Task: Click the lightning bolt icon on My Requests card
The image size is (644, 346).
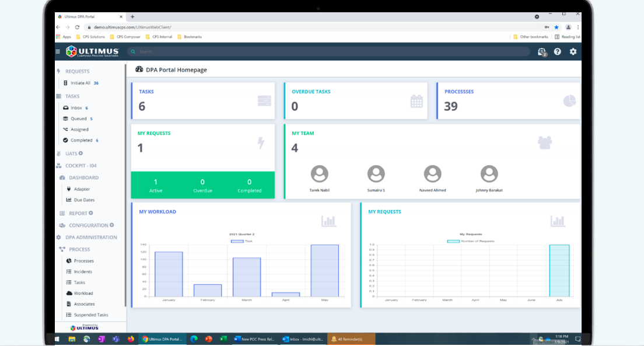Action: click(261, 143)
